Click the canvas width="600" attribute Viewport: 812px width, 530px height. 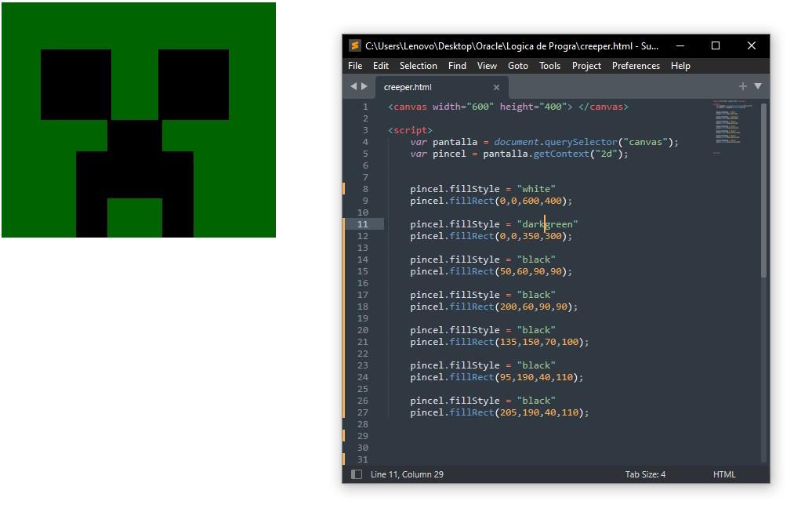tap(463, 107)
